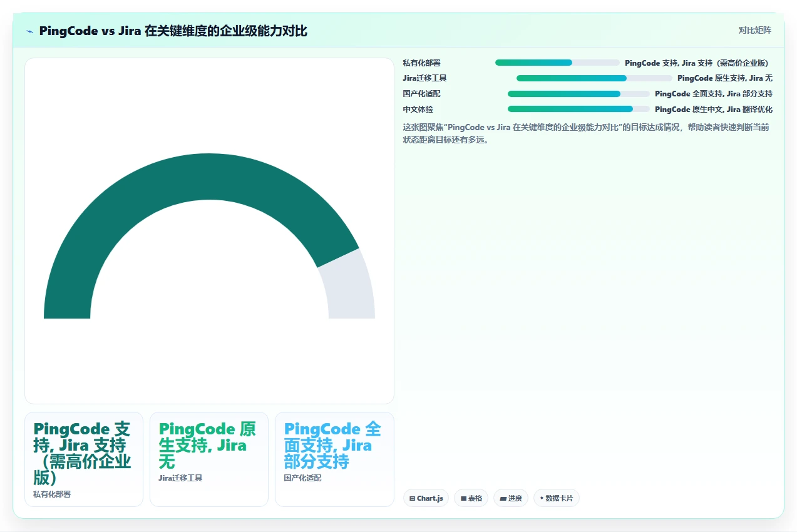Click the 中文体验 row label
This screenshot has height=532, width=797.
(418, 109)
